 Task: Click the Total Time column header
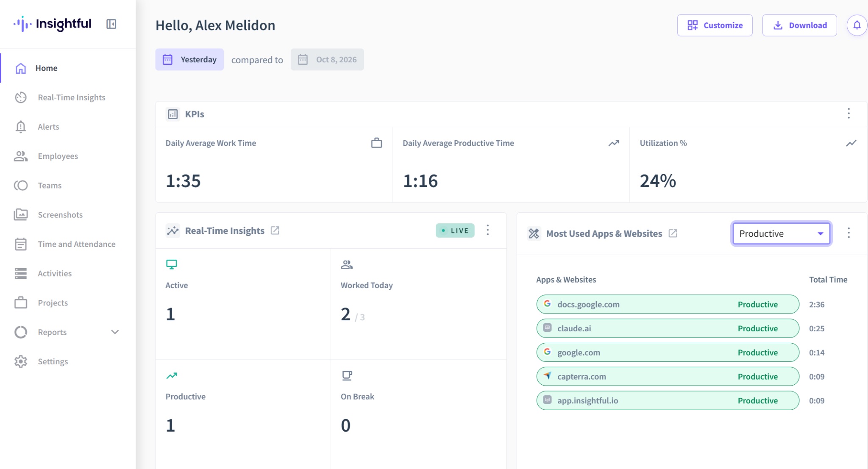[x=828, y=280]
